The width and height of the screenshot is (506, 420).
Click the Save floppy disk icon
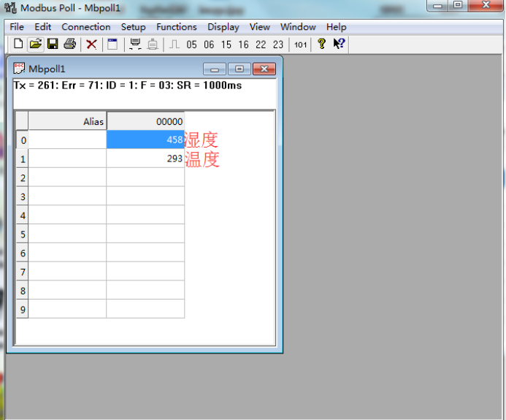[53, 45]
